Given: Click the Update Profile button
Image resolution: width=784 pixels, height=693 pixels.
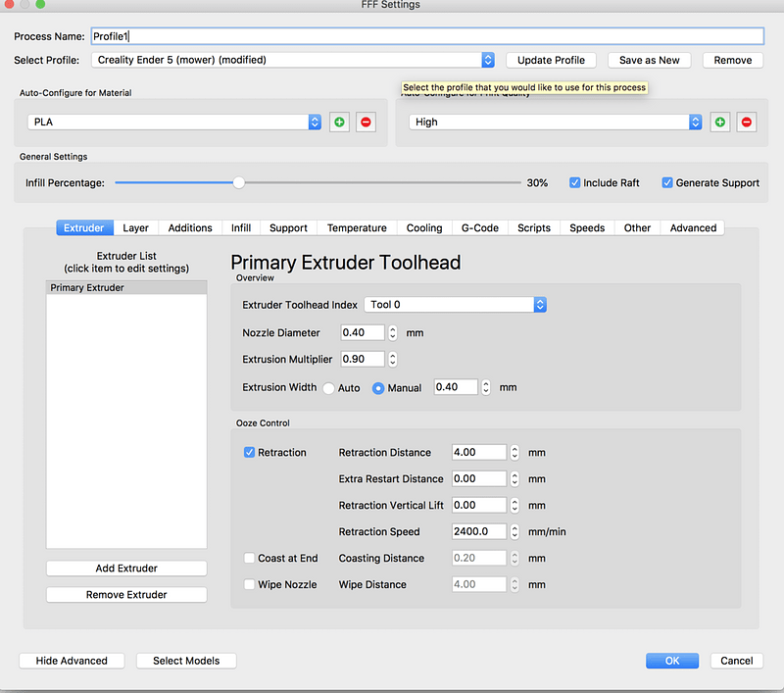Looking at the screenshot, I should [x=551, y=60].
